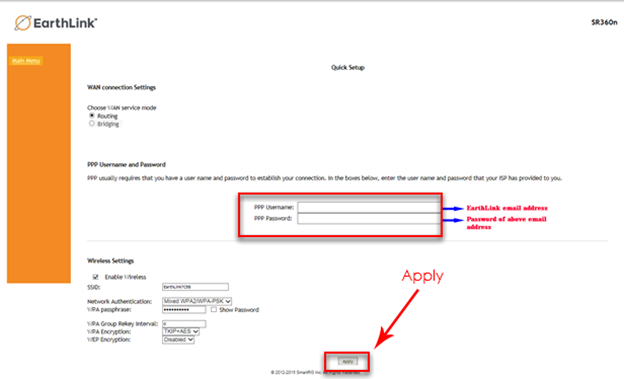Click the Quick Setup page title

coord(348,67)
